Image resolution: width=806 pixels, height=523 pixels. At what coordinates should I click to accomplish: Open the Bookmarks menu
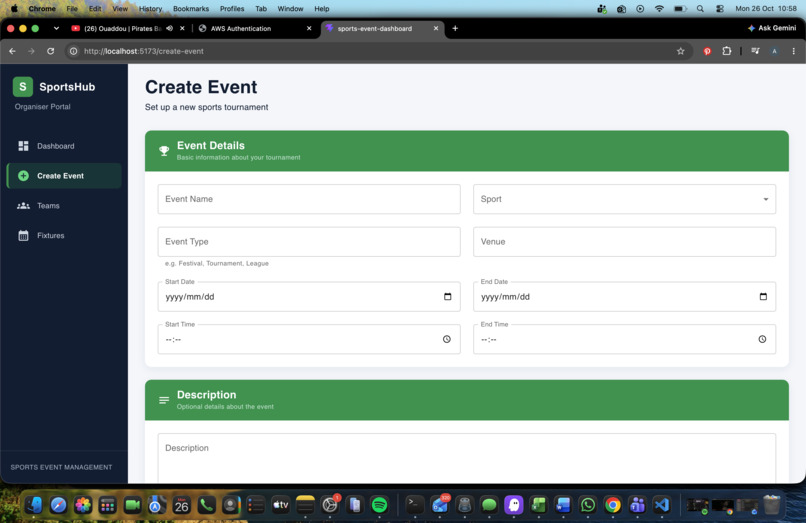point(191,9)
